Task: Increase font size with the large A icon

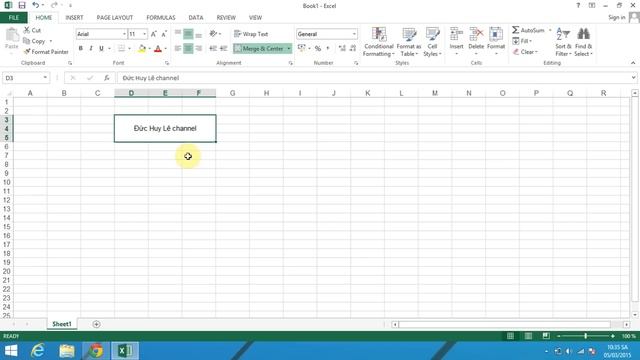Action: [154, 34]
